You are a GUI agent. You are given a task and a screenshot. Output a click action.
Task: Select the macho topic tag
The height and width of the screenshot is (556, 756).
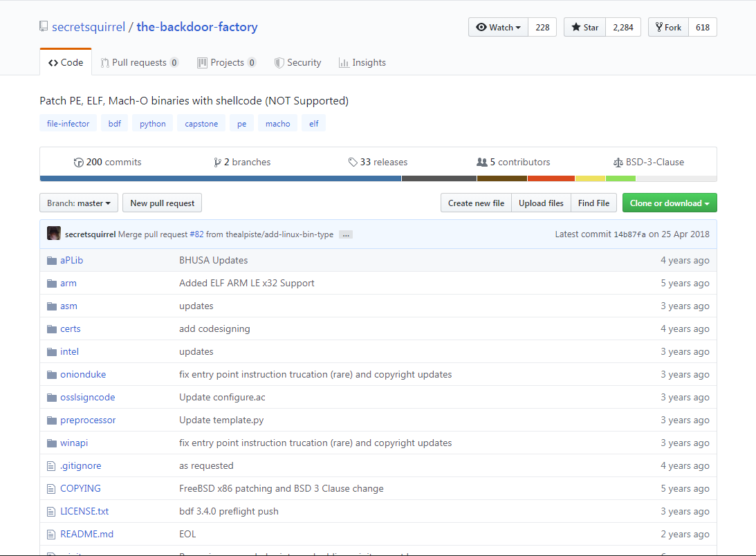278,124
